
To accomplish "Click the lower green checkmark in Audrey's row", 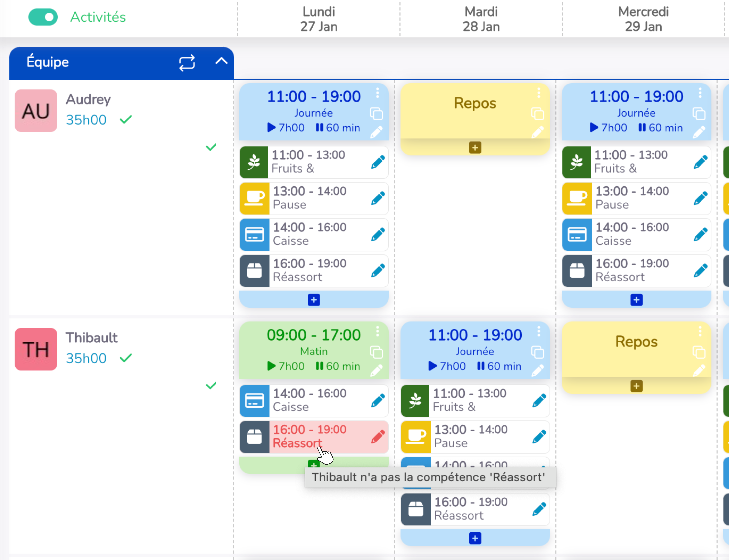I will pyautogui.click(x=211, y=147).
